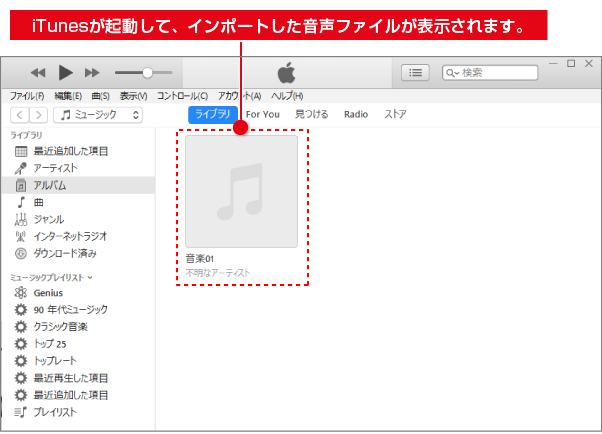Click the 検索 search field

pos(490,73)
